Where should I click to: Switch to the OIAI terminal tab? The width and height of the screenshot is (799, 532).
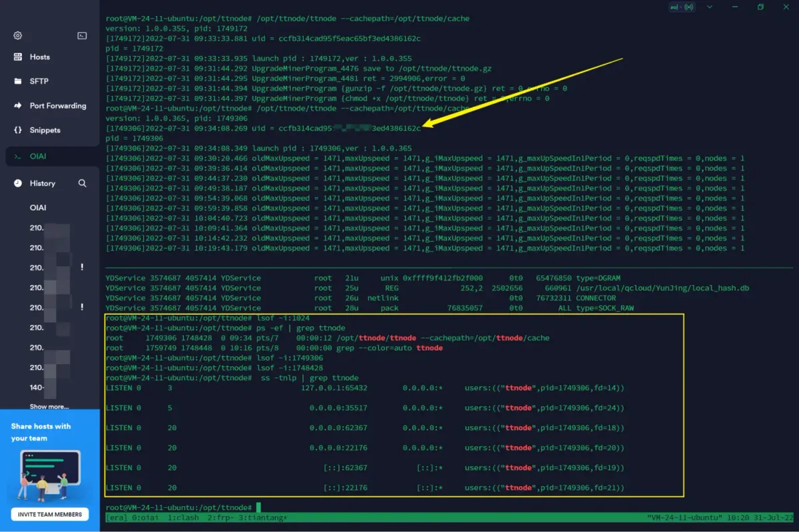click(37, 156)
